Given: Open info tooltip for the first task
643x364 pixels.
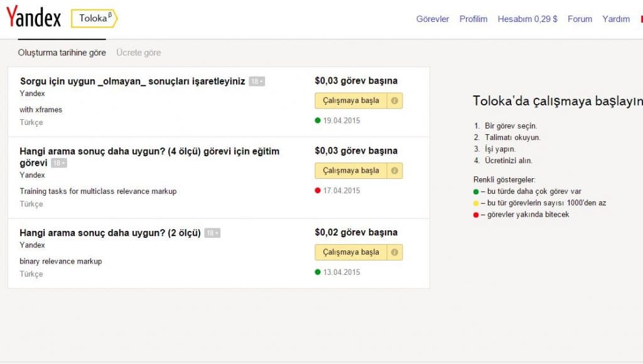Looking at the screenshot, I should pos(394,100).
